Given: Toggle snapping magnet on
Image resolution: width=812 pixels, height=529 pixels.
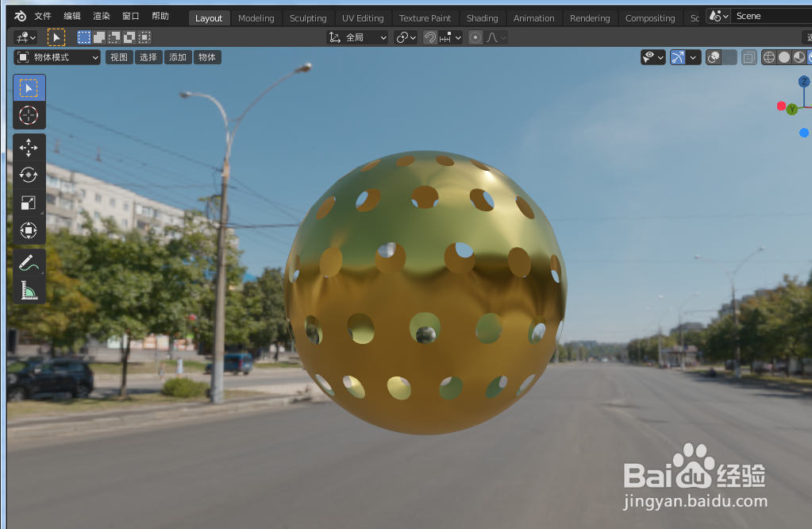Looking at the screenshot, I should point(430,37).
